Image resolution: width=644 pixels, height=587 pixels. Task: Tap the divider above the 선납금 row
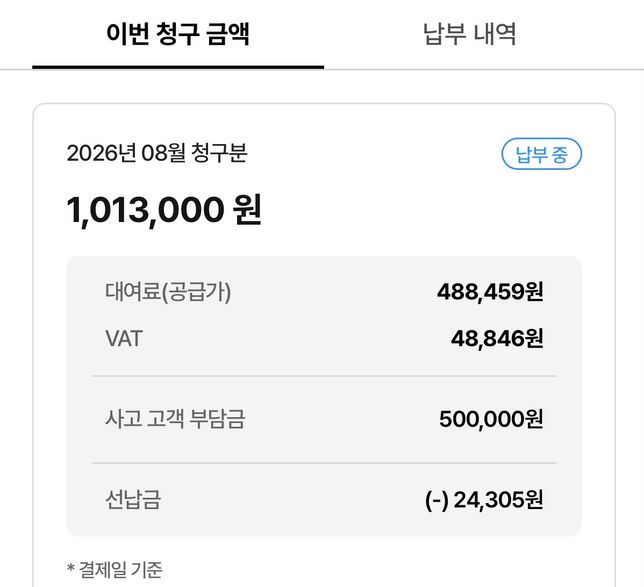[324, 463]
